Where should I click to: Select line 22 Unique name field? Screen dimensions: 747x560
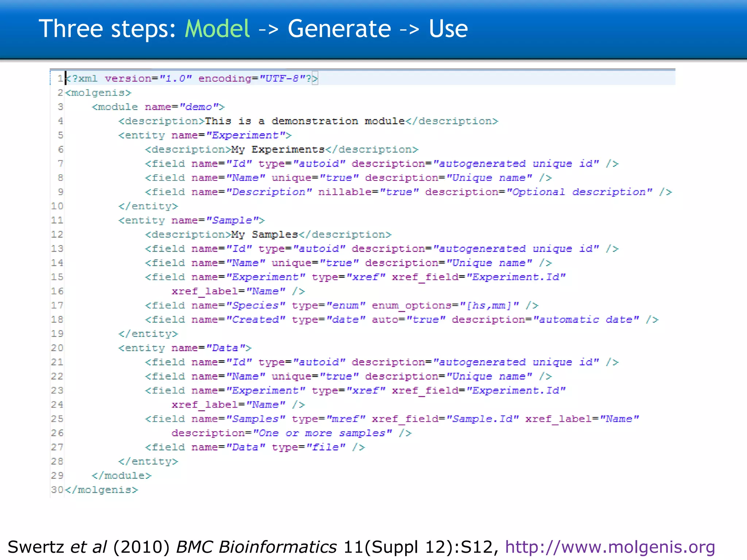348,377
